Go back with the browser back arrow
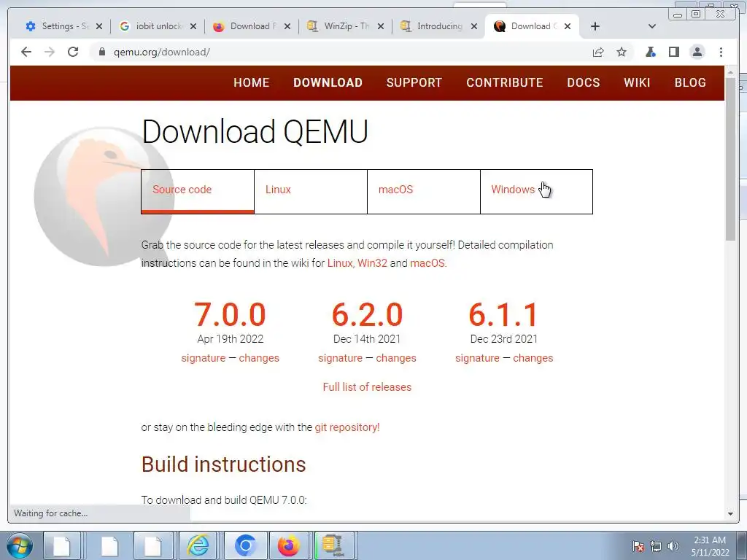Screen dimensions: 747x560 click(26, 52)
